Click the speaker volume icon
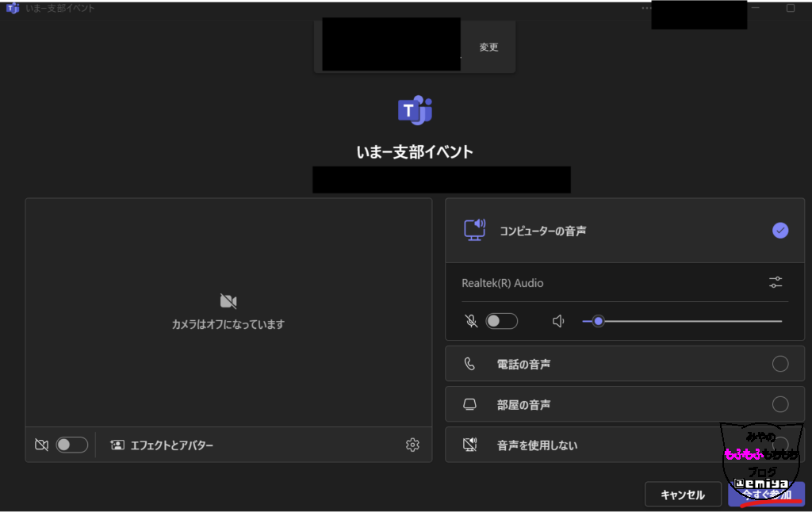Screen dimensions: 812x512 558,321
